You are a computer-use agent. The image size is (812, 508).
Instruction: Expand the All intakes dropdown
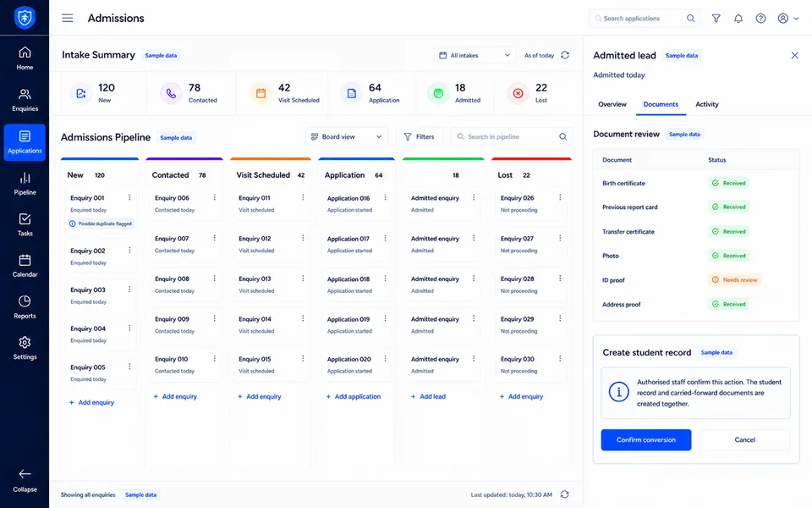(475, 55)
